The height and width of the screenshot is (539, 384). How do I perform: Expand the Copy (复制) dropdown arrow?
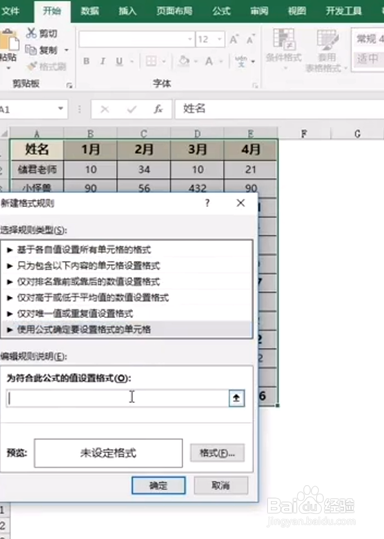coord(67,50)
